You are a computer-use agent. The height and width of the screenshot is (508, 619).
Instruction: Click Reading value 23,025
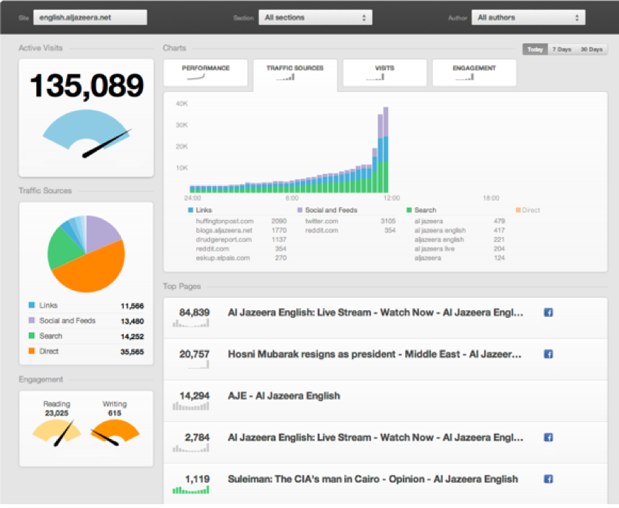coord(56,413)
